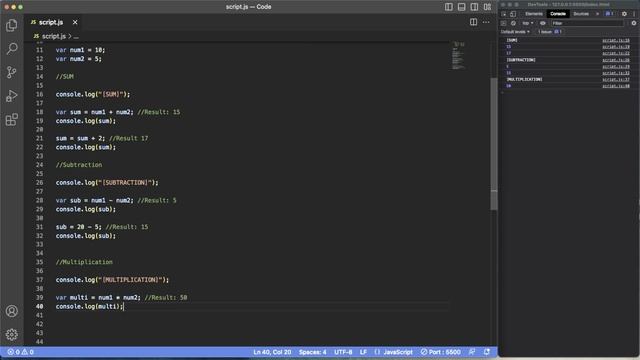Open source link for [SUBTRACTION] log
The image size is (640, 360).
(x=616, y=60)
